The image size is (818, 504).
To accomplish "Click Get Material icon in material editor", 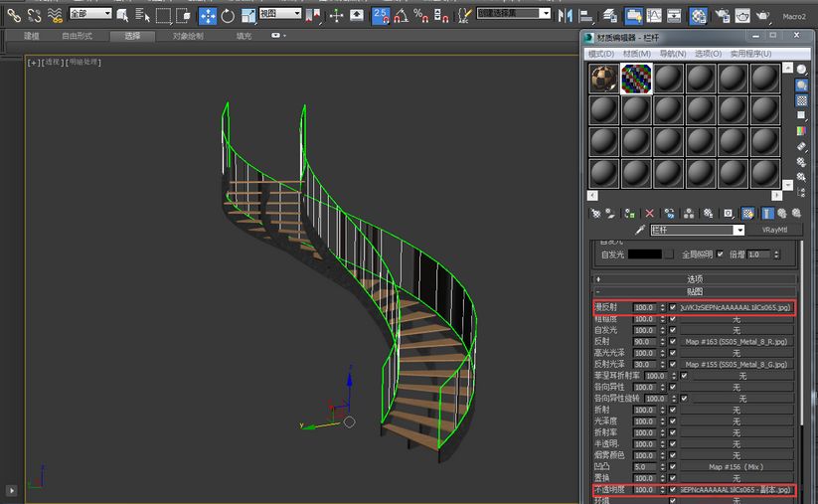I will 595,213.
